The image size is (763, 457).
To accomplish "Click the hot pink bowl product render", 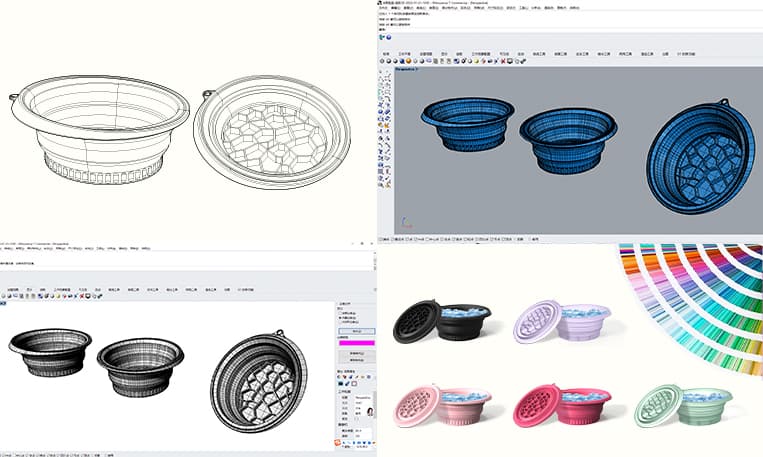I will pyautogui.click(x=562, y=405).
